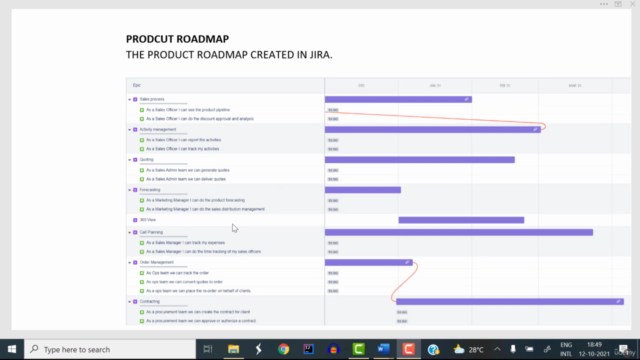Collapse the Contracting epic
Viewport: 640px width, 360px height.
tap(130, 302)
